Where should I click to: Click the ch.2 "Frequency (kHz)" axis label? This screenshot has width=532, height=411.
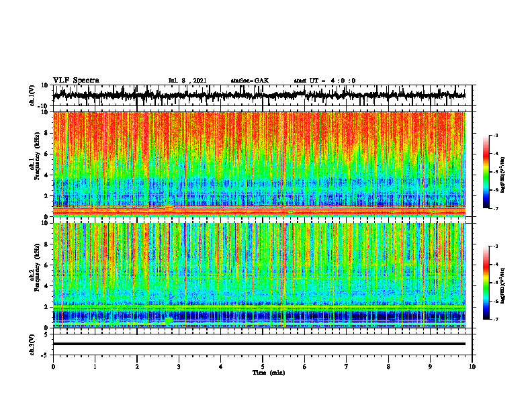tap(37, 267)
